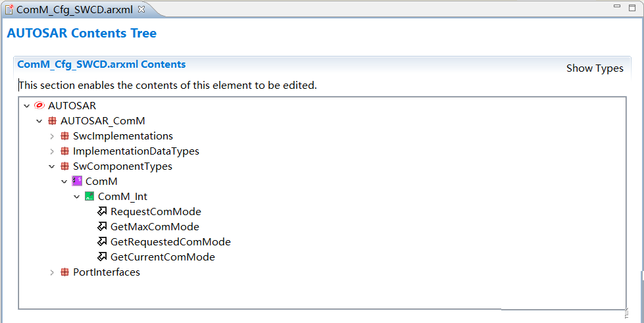Collapse the ComM_Int tree node

click(x=77, y=197)
